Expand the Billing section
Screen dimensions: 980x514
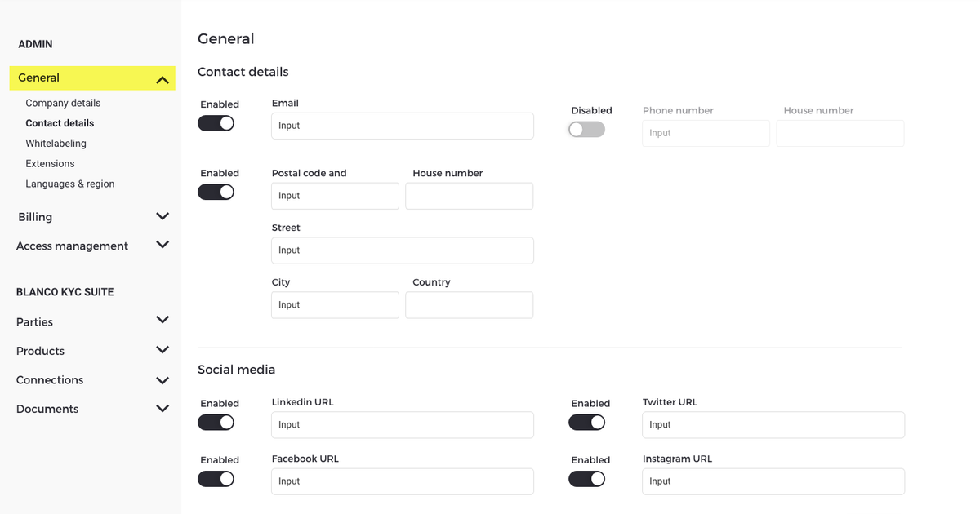[163, 217]
